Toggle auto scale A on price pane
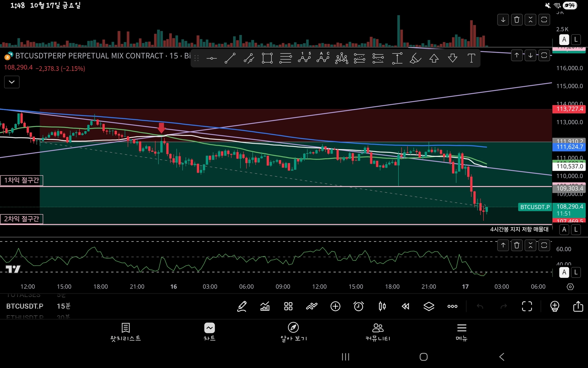The width and height of the screenshot is (588, 368). (564, 229)
